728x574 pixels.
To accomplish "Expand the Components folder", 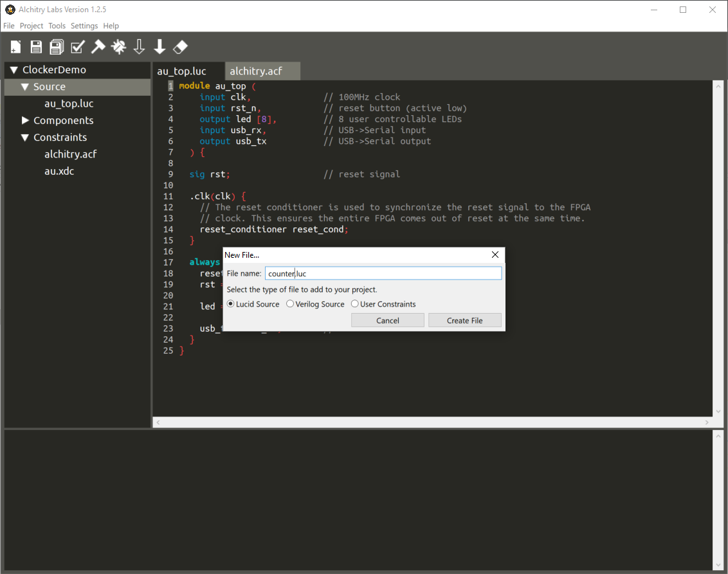I will [25, 121].
